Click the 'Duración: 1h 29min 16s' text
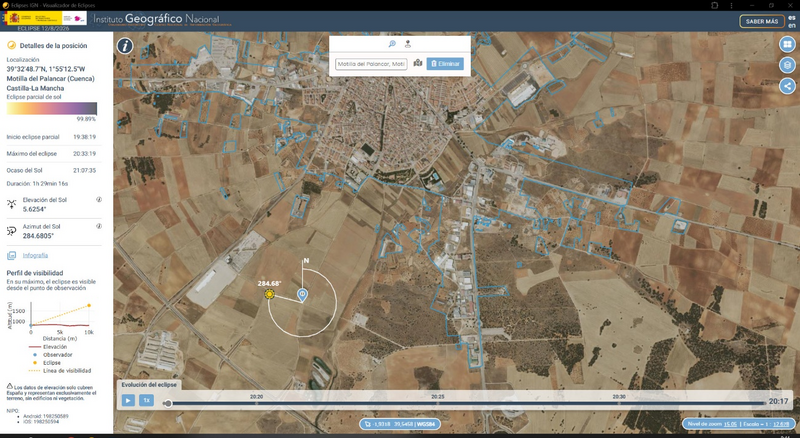Viewport: 800px width, 438px height. pos(37,183)
